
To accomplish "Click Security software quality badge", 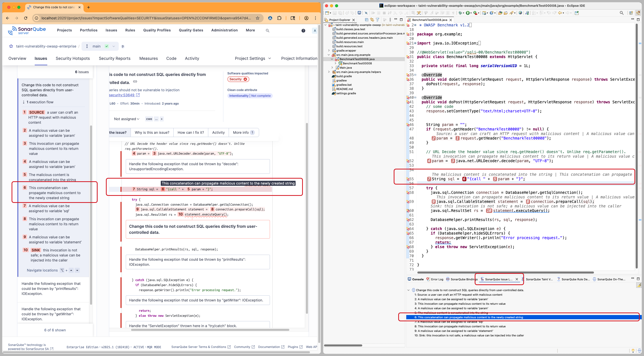I will (x=238, y=79).
